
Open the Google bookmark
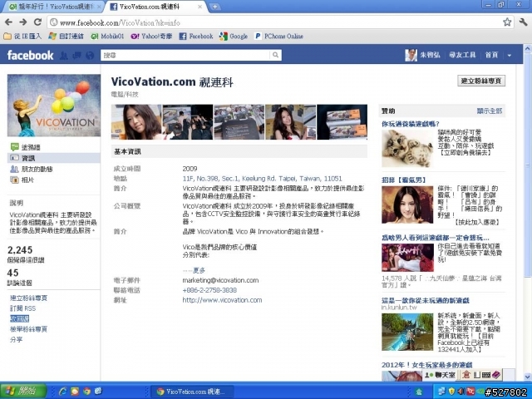coord(234,36)
